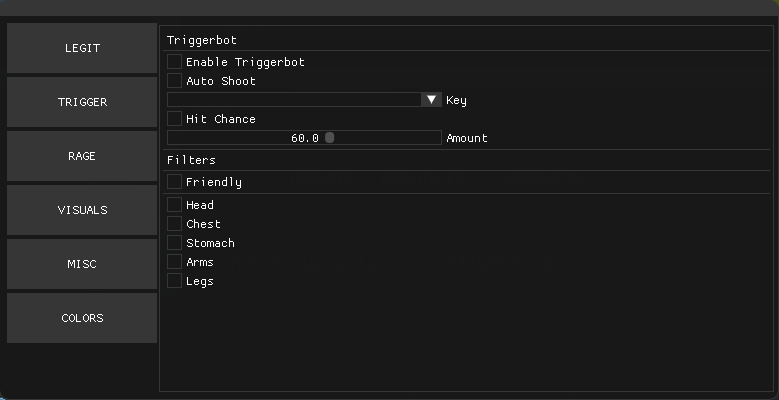Check the Friendly filter checkbox
Screen dimensions: 779x400
click(174, 182)
